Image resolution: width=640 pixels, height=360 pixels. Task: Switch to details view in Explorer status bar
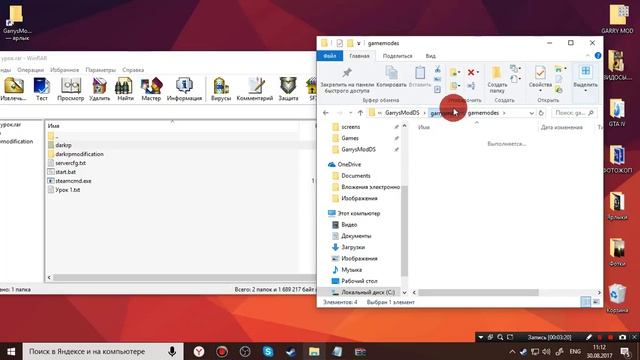585,302
